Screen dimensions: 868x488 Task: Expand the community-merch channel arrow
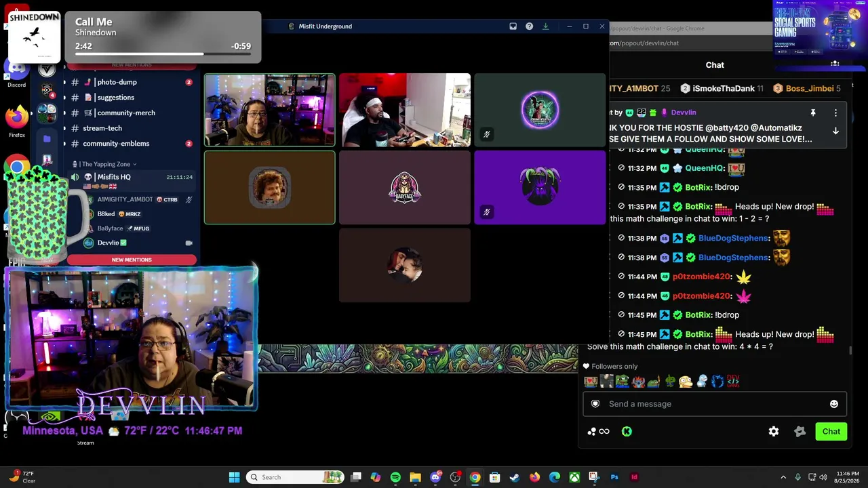[64, 113]
